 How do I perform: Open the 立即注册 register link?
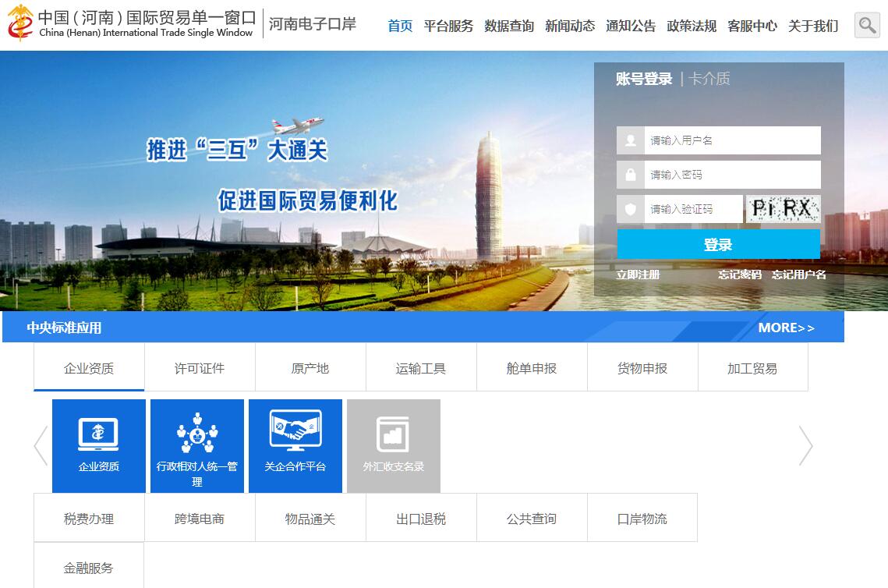point(638,275)
